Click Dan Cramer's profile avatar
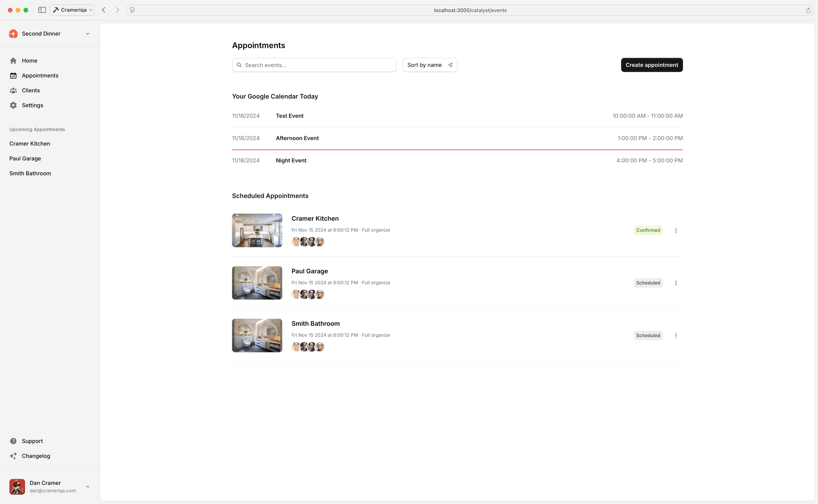 coord(17,487)
